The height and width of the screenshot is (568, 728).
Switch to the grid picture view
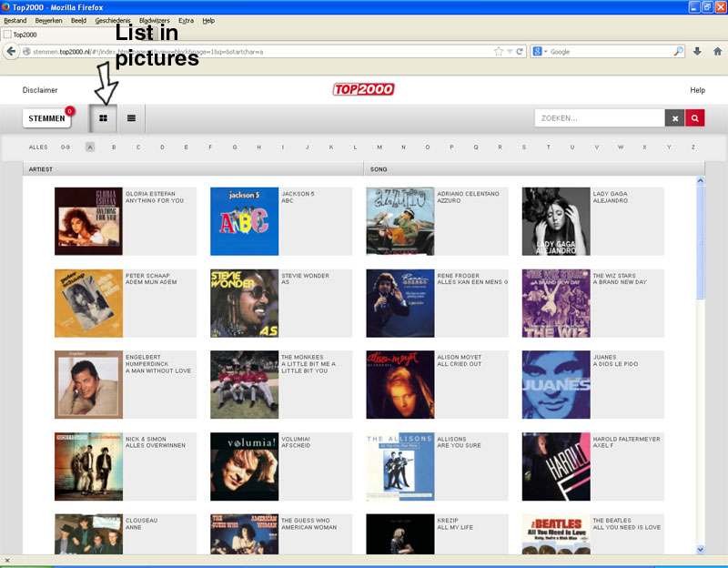pos(104,118)
